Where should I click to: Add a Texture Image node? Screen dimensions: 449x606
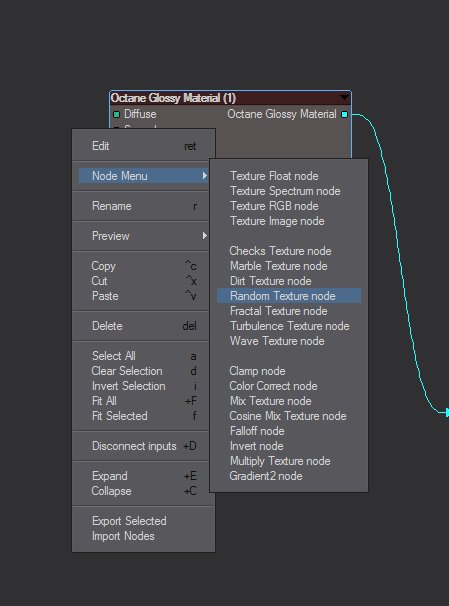[x=289, y=221]
